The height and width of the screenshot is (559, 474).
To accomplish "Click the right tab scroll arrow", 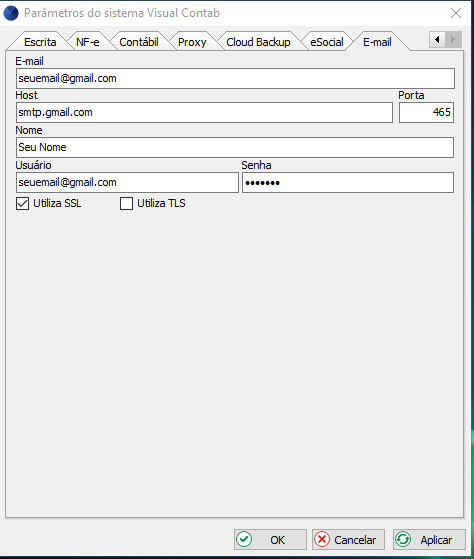I will 453,39.
